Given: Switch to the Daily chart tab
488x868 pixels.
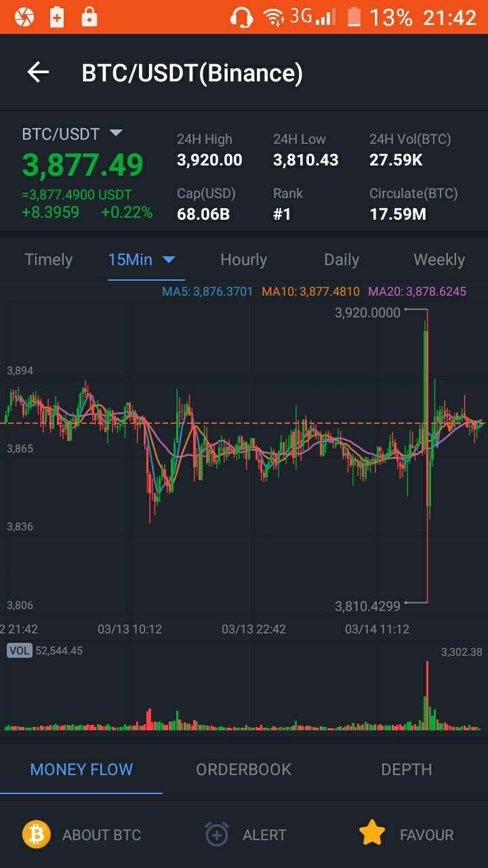Looking at the screenshot, I should pyautogui.click(x=341, y=260).
